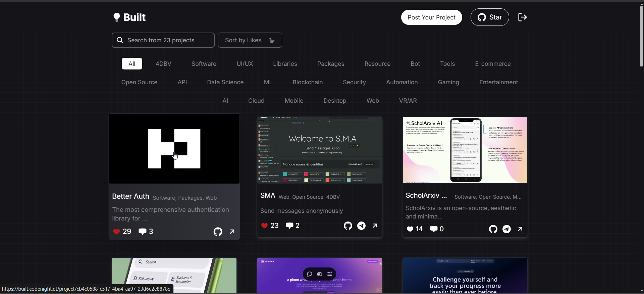Screen dimensions: 644x294
Task: Filter projects by Packages
Action: pos(331,64)
